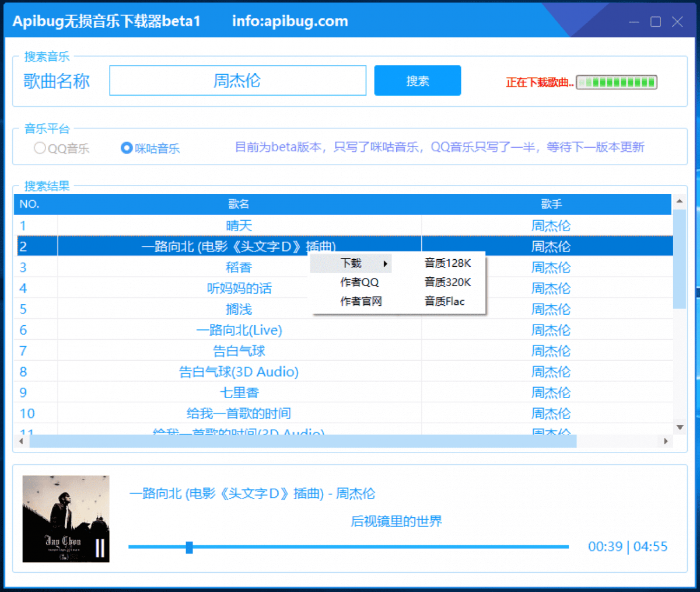
Task: Click the vertical scrollbar thumb in results
Action: [x=680, y=259]
